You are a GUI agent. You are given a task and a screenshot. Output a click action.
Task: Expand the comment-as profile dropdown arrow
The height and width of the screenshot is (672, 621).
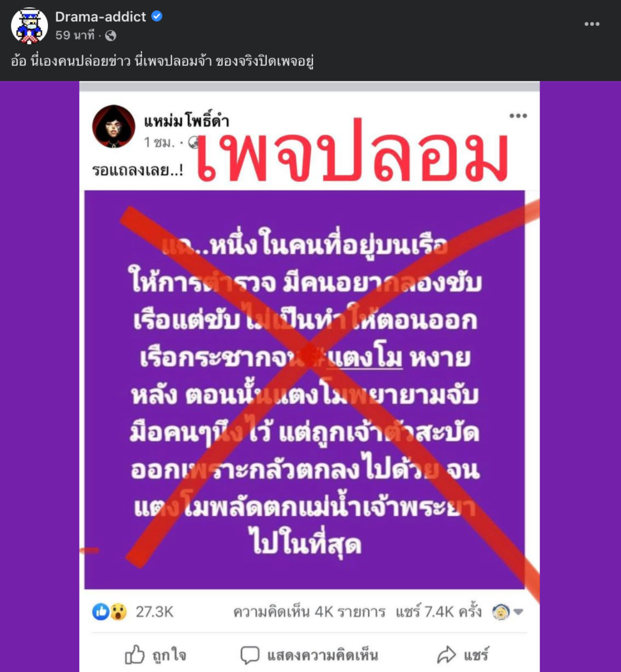click(518, 612)
